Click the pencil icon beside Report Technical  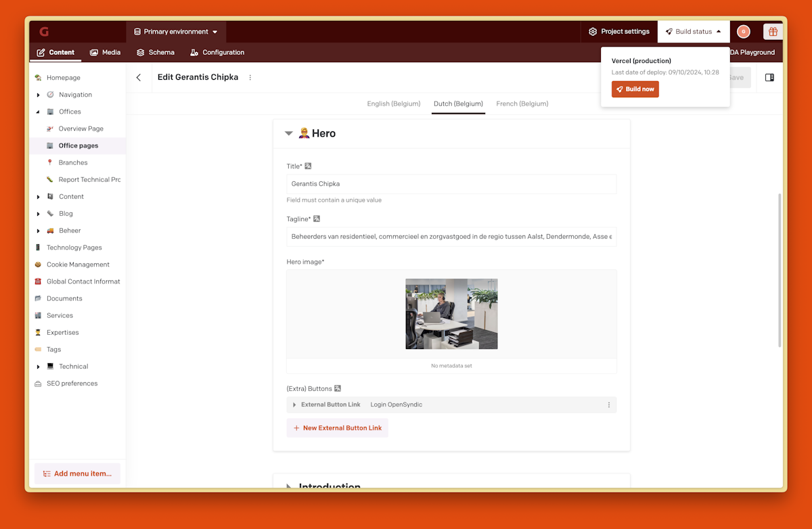coord(50,179)
